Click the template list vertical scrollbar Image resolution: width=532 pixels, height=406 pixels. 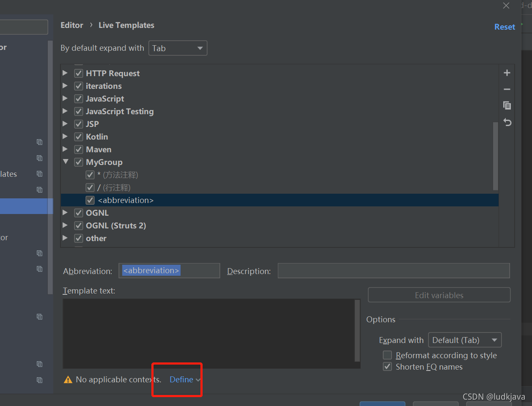[496, 156]
